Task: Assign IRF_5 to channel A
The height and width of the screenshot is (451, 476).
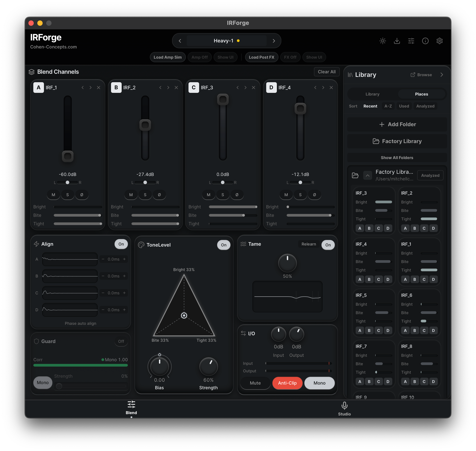Action: pyautogui.click(x=360, y=330)
